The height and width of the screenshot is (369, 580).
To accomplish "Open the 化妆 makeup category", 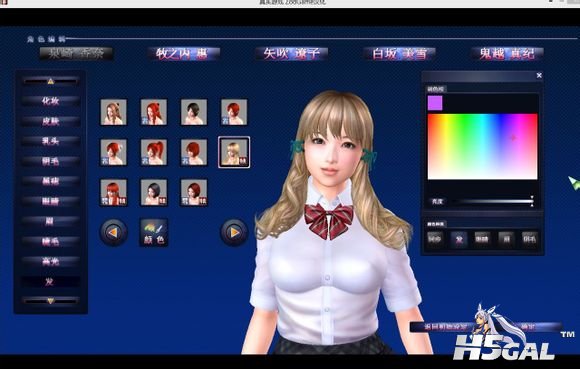I will [x=51, y=101].
